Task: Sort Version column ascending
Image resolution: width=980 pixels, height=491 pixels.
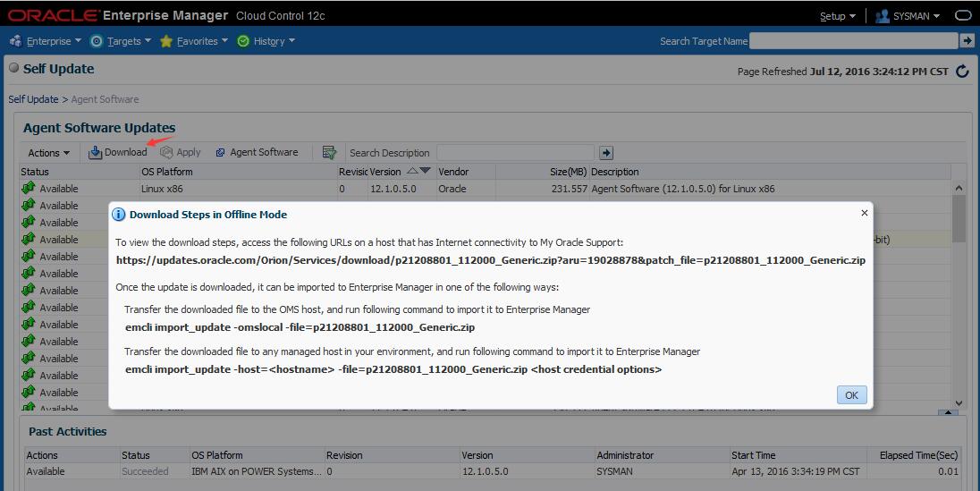Action: [412, 171]
